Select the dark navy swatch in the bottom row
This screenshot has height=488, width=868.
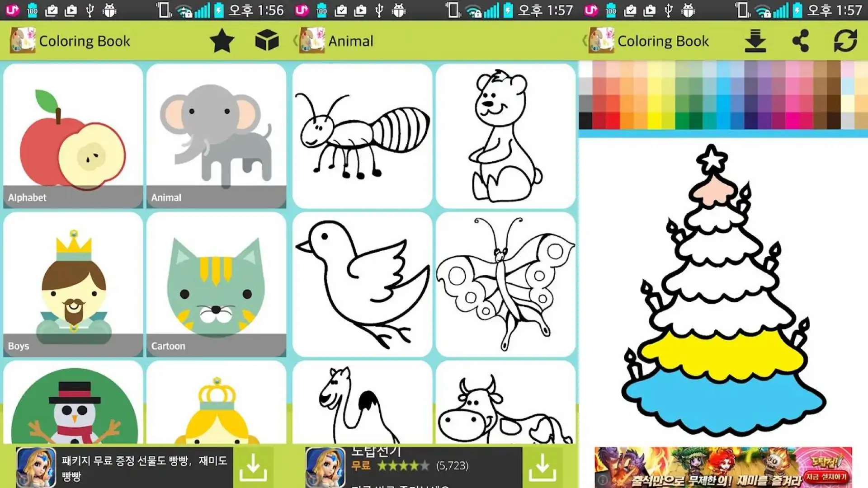click(x=751, y=121)
